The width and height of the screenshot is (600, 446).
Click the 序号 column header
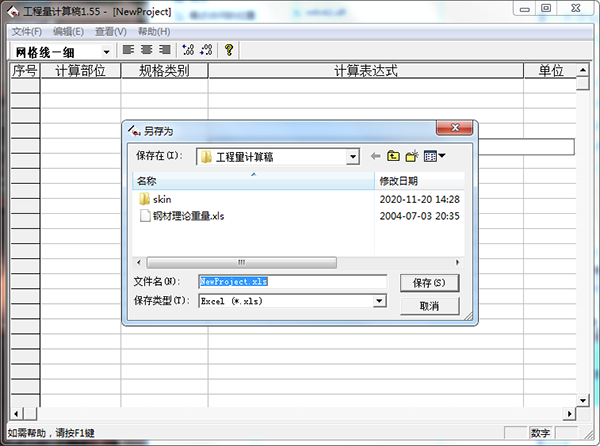(x=25, y=71)
